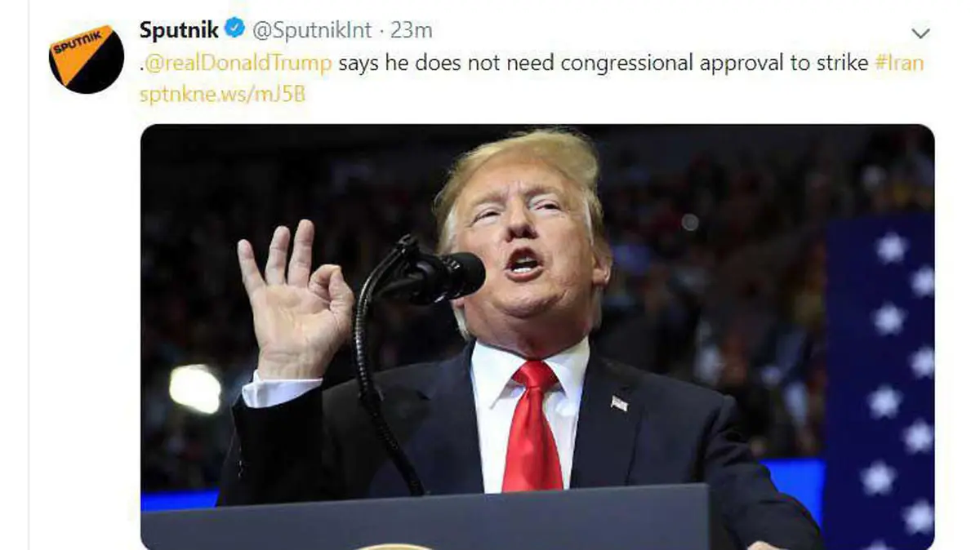Expand the tweet options chevron menu
Image resolution: width=980 pixels, height=550 pixels.
920,33
